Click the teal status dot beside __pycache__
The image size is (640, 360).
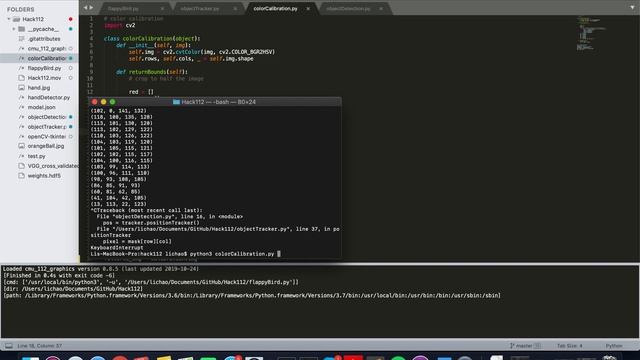(71, 29)
